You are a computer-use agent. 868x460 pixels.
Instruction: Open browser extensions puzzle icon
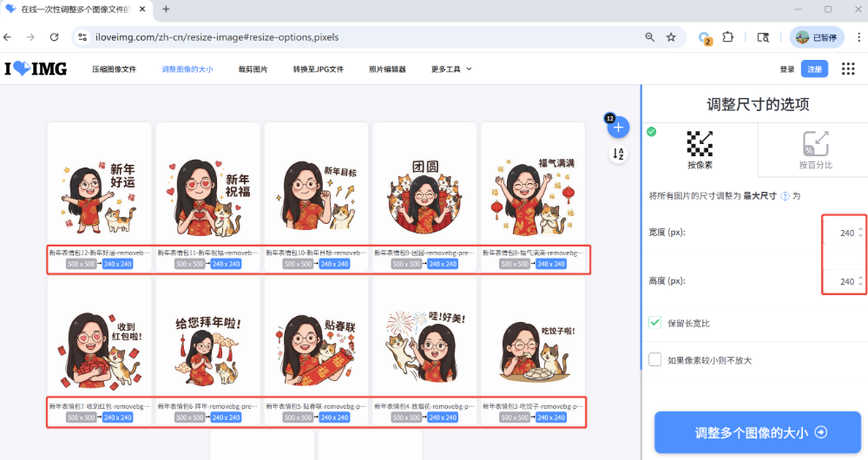point(728,37)
